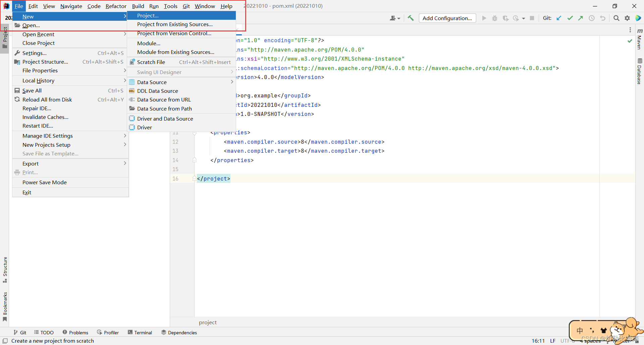Image resolution: width=644 pixels, height=345 pixels.
Task: Click the 16:11 caret position indicator
Action: [538, 341]
